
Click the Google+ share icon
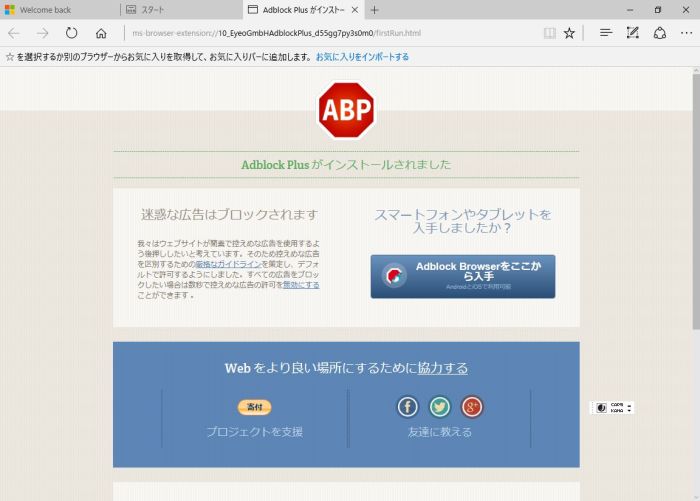tap(472, 407)
